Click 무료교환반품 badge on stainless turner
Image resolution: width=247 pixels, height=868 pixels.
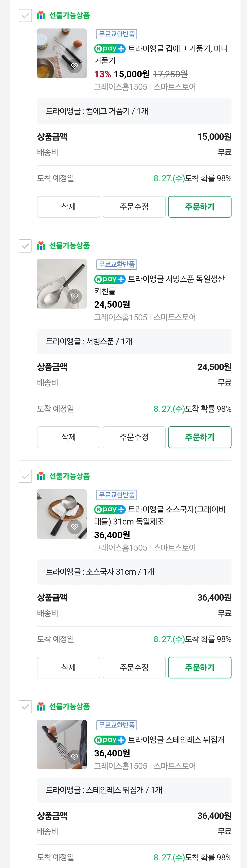(116, 725)
